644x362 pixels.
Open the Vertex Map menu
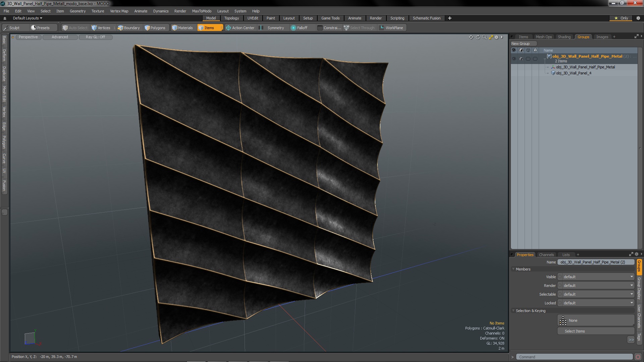(119, 11)
